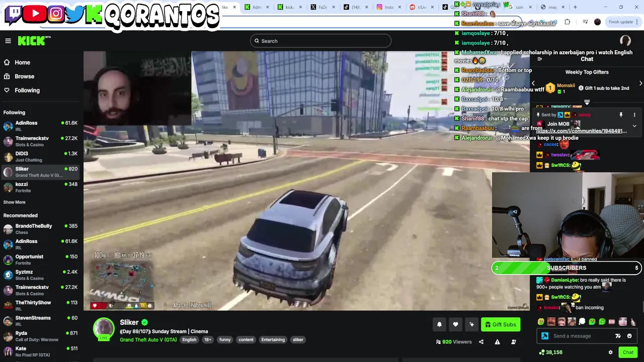Expand pinned message chevron
Image resolution: width=644 pixels, height=362 pixels.
[x=634, y=126]
